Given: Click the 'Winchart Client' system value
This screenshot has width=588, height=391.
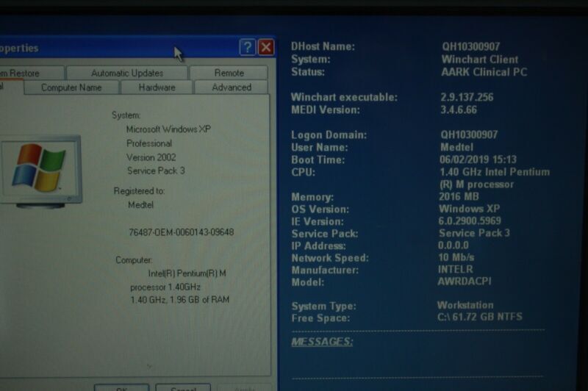Looking at the screenshot, I should point(480,60).
